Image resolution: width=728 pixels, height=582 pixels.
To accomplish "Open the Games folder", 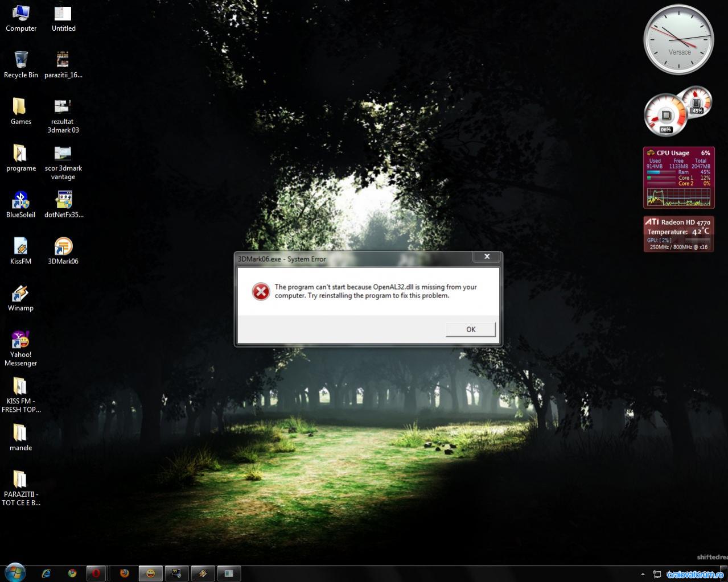I will tap(21, 111).
